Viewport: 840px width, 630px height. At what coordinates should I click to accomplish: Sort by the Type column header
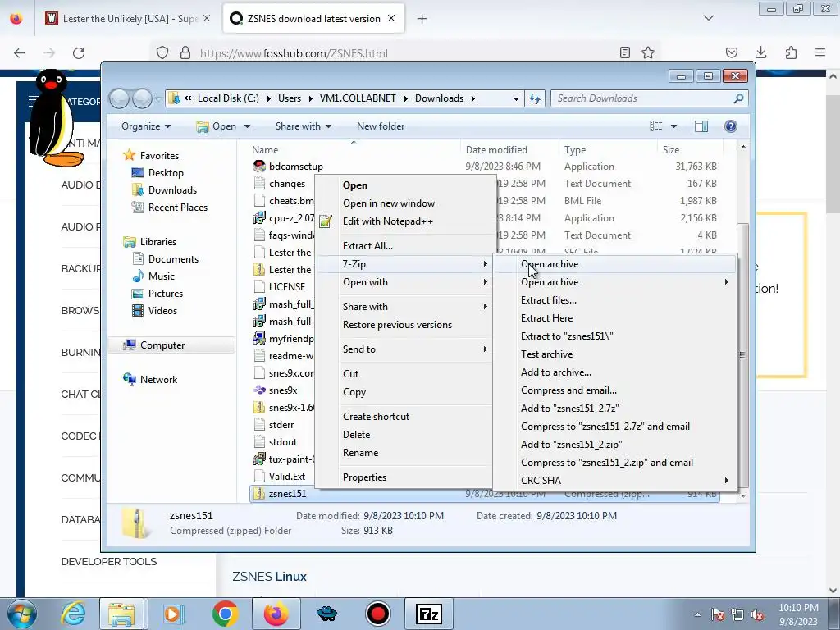575,150
